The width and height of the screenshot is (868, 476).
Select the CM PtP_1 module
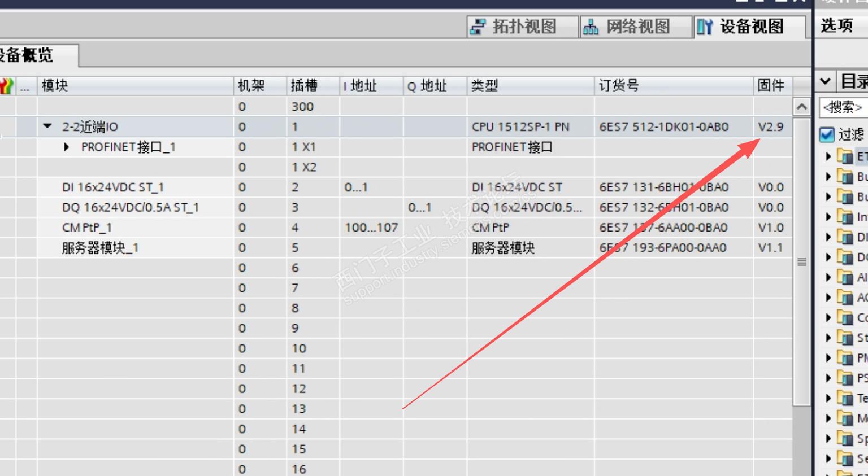[x=87, y=228]
